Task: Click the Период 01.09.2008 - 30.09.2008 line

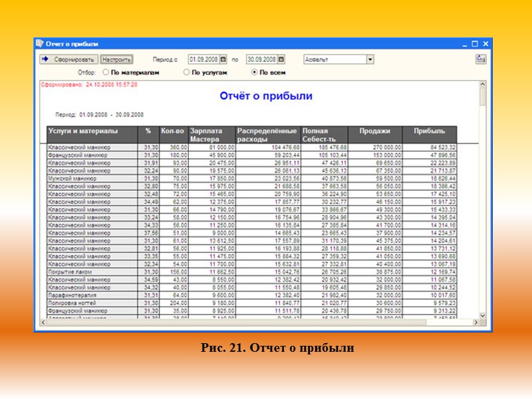Action: 99,114
